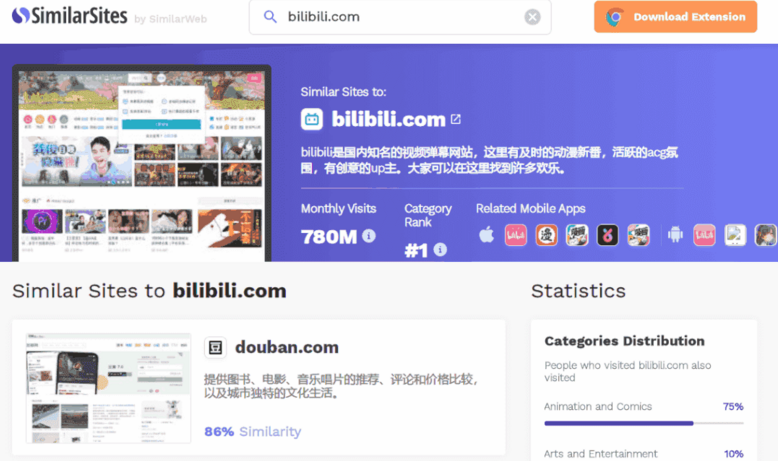Click the bilibili.com search input field
The height and width of the screenshot is (461, 782).
pos(400,17)
